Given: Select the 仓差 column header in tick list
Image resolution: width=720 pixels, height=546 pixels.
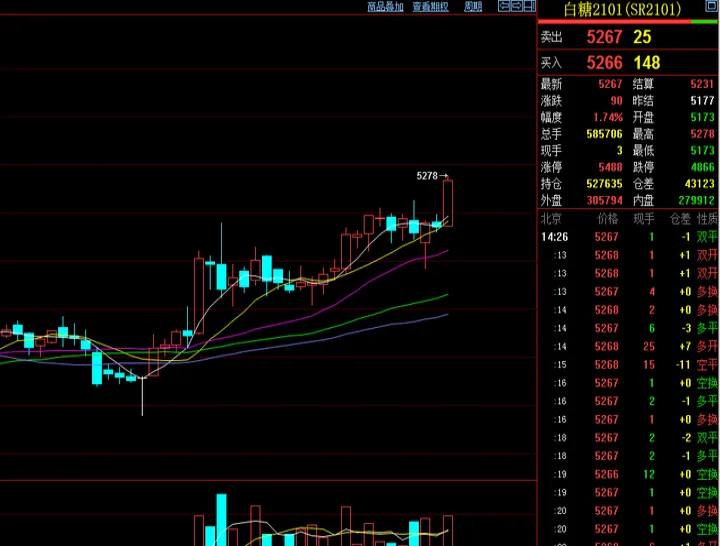Looking at the screenshot, I should point(679,219).
